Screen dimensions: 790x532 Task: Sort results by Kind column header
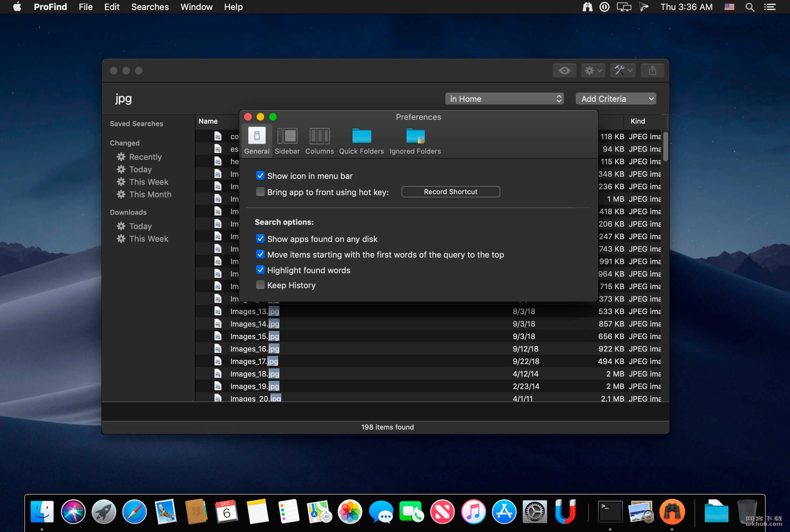tap(638, 121)
